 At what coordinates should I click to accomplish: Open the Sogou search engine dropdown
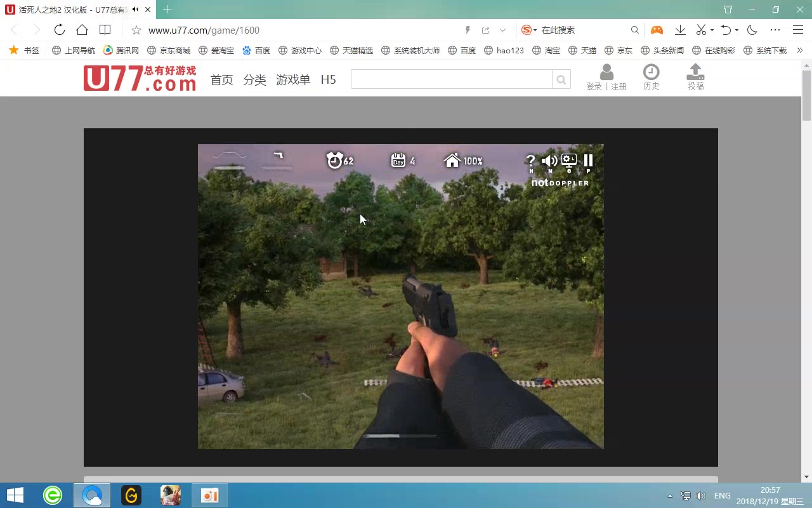pyautogui.click(x=529, y=30)
